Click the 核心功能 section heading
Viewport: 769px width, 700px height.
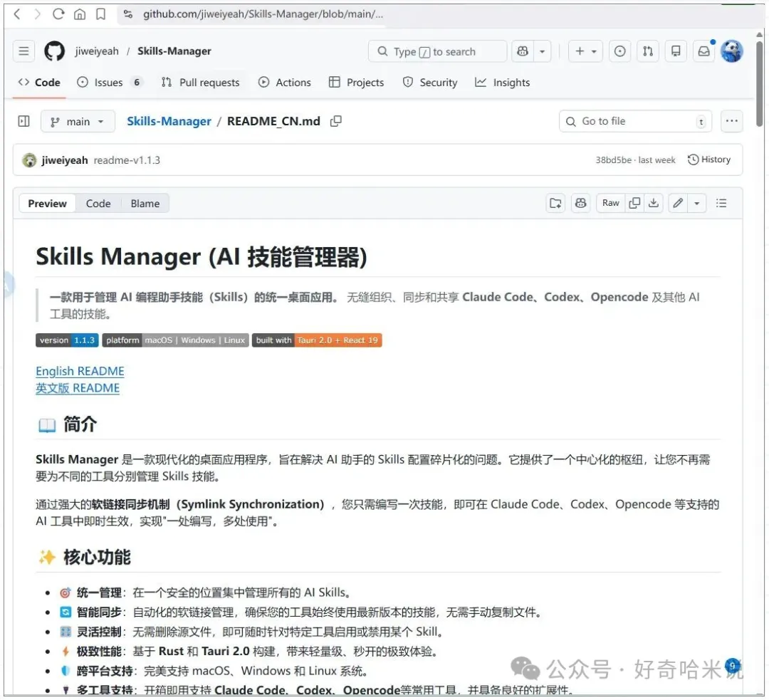[97, 558]
